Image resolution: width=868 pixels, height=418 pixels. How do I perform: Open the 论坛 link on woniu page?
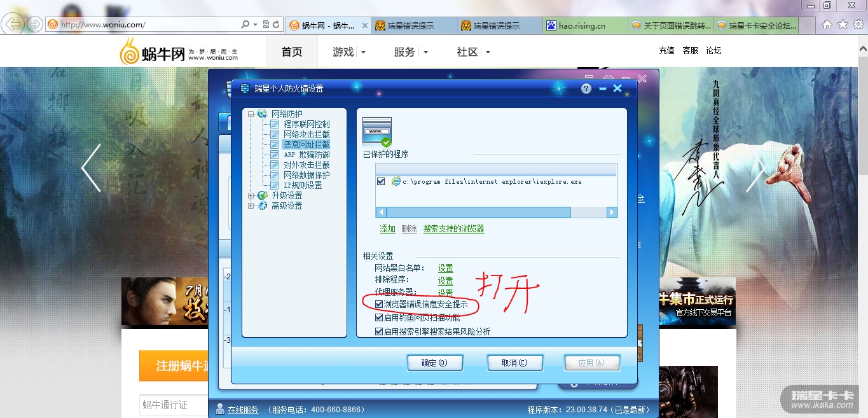[713, 50]
